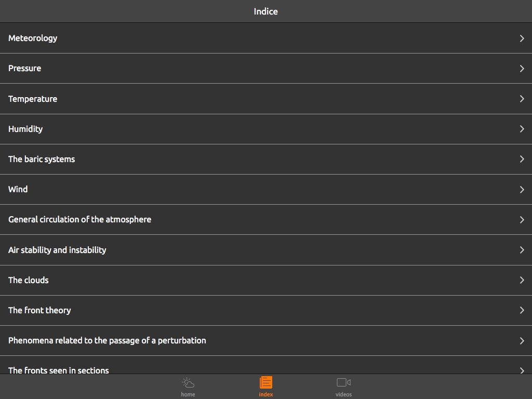Tap the chevron for The clouds

coord(522,280)
